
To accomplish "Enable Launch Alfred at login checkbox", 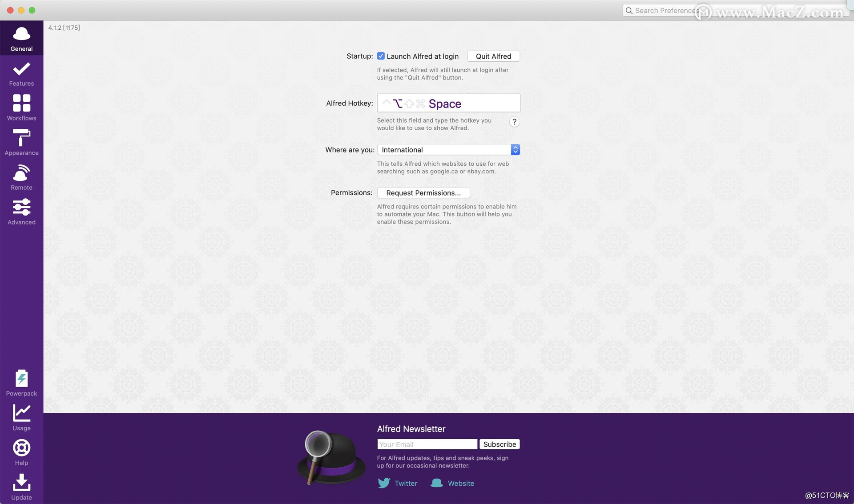I will pyautogui.click(x=380, y=56).
